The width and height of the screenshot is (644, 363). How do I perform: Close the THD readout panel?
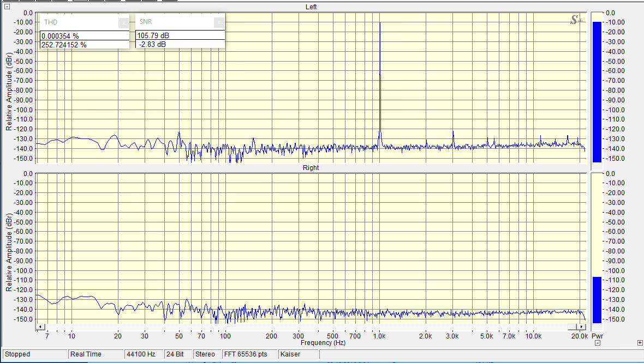(123, 23)
